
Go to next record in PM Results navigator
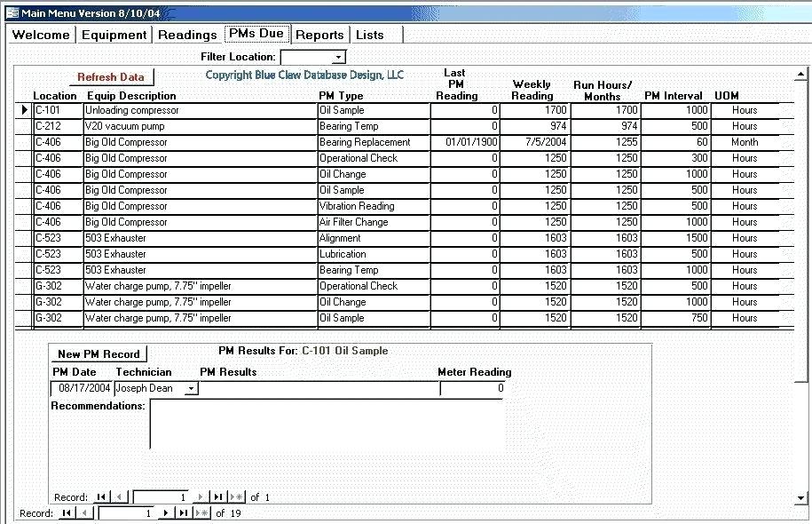(x=200, y=497)
